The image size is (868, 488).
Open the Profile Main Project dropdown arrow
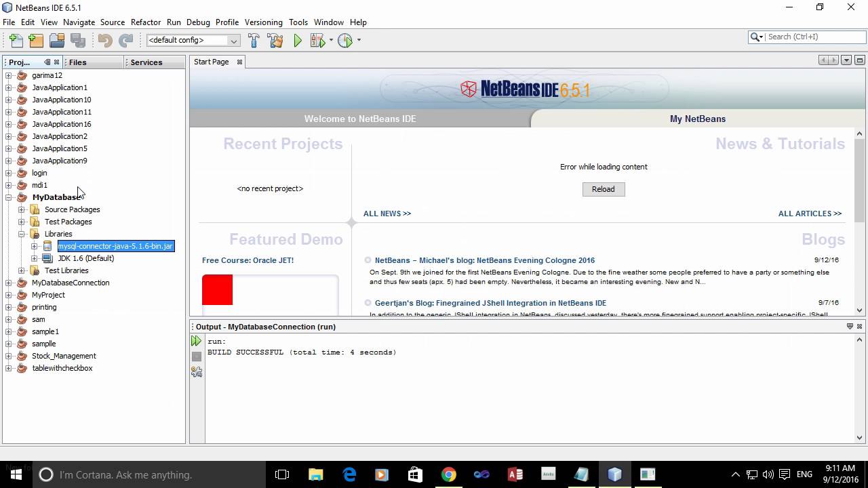coord(359,41)
